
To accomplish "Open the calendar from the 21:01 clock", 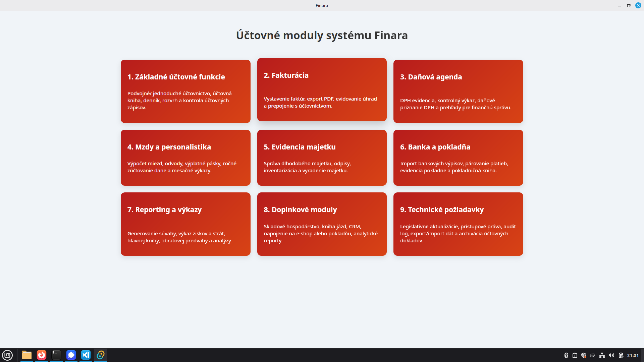I will 633,355.
